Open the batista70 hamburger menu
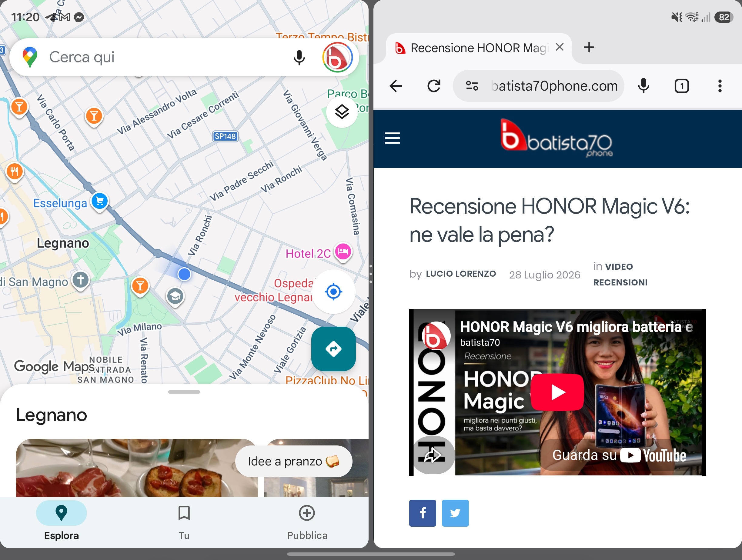Screen dimensions: 742x560 tap(393, 138)
